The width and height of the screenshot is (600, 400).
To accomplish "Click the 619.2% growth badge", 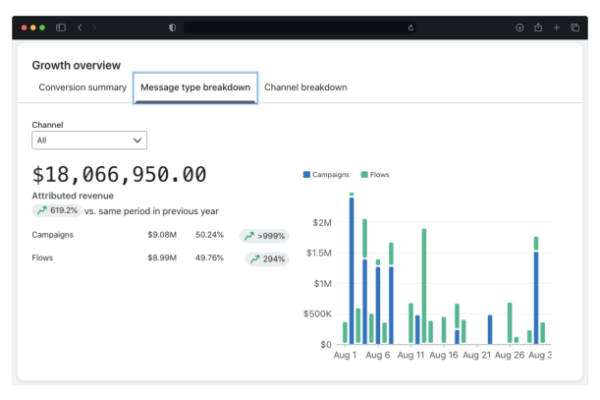I will (56, 211).
